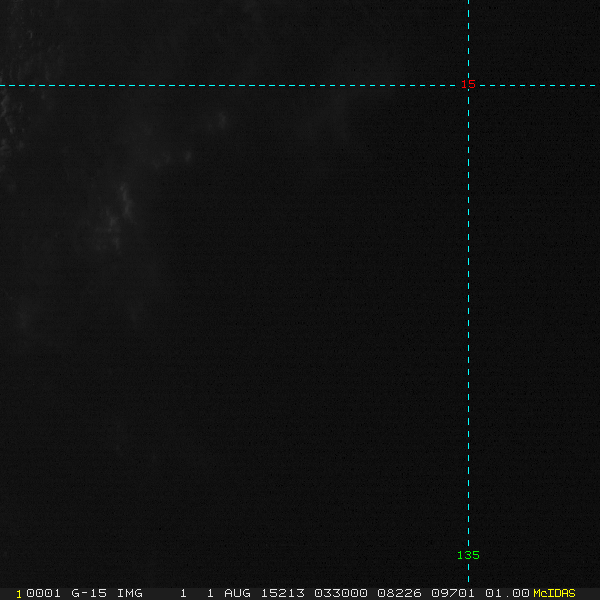Click the 0001 number in status bar

(43, 593)
